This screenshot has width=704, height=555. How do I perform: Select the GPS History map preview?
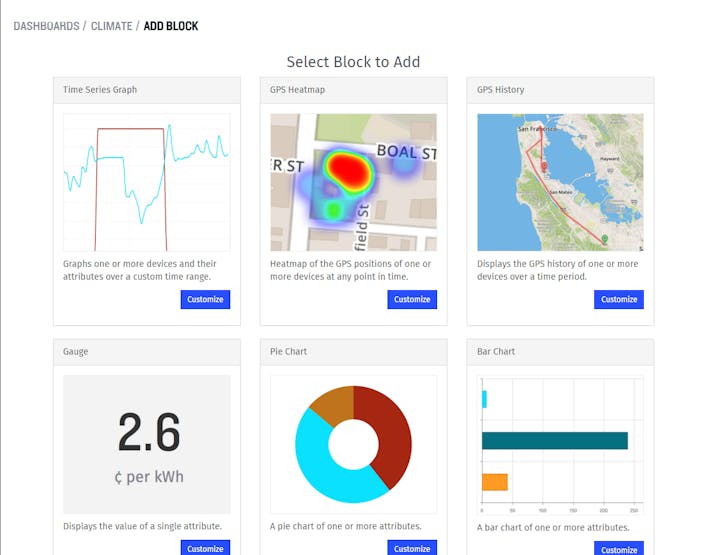click(x=560, y=182)
